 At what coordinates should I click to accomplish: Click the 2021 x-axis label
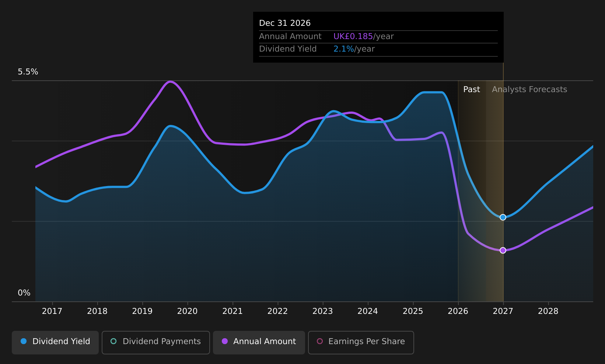tap(232, 311)
